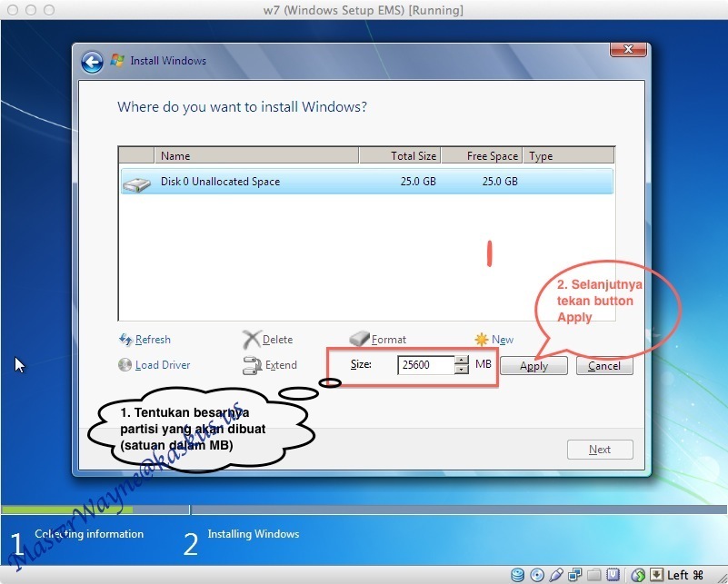Increase partition size with the up arrow
This screenshot has height=584, width=728.
tap(462, 361)
